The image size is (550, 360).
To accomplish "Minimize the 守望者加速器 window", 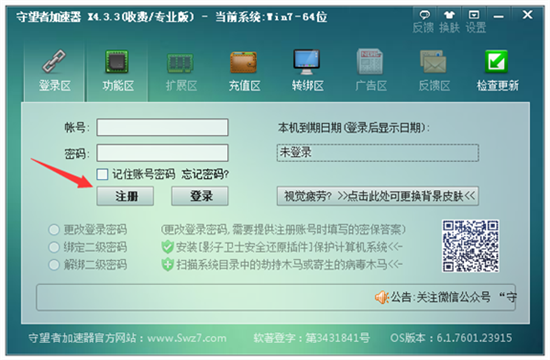I will click(498, 16).
